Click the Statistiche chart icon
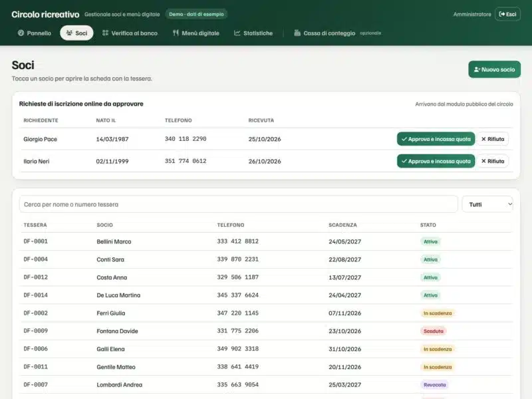This screenshot has width=532, height=399. pyautogui.click(x=237, y=33)
